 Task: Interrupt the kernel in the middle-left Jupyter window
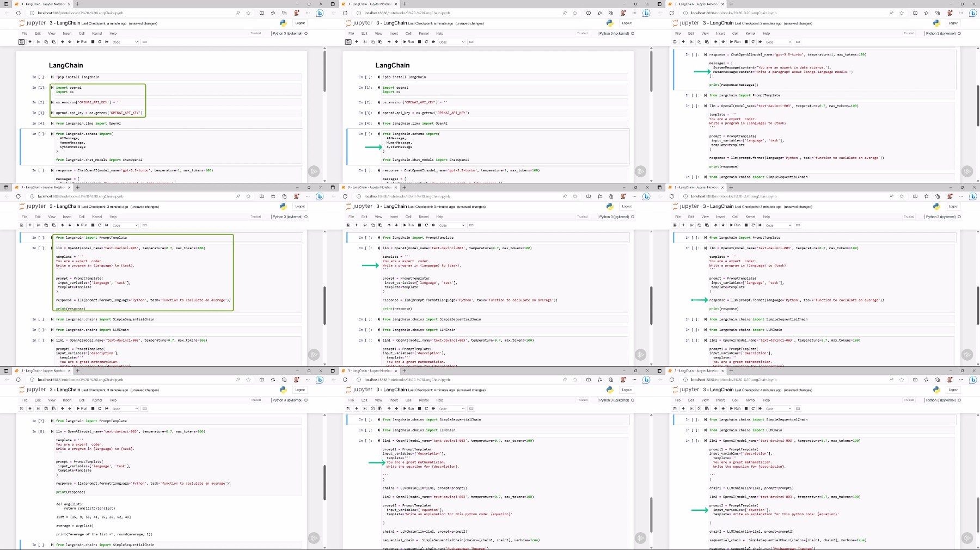click(x=93, y=225)
